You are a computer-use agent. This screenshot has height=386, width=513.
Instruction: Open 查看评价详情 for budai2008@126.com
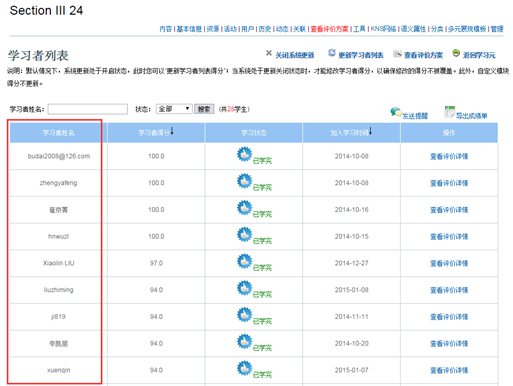(449, 156)
